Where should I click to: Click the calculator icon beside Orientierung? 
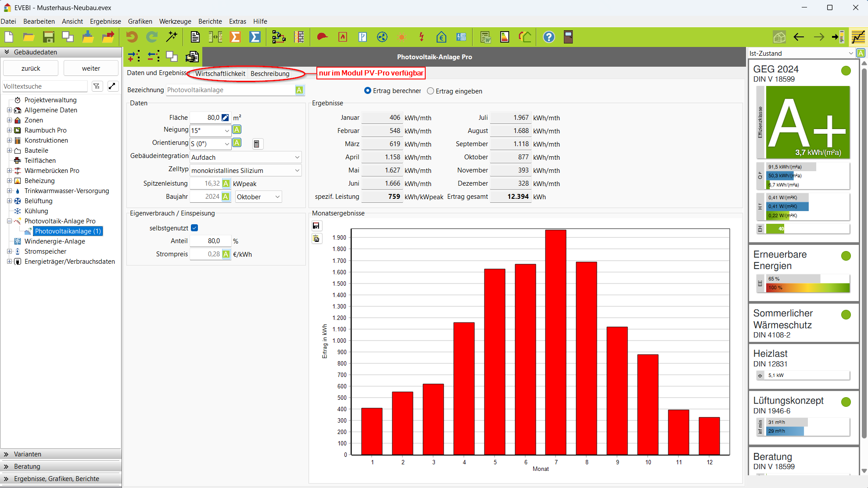[x=257, y=144]
